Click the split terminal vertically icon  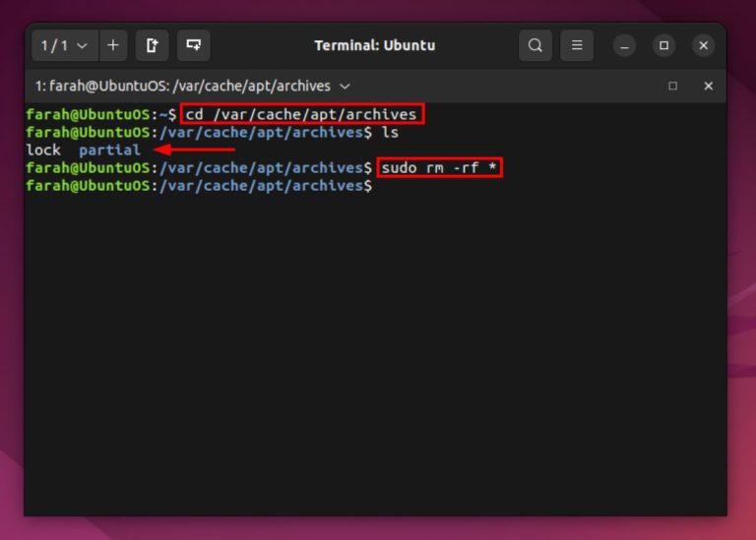pyautogui.click(x=152, y=45)
